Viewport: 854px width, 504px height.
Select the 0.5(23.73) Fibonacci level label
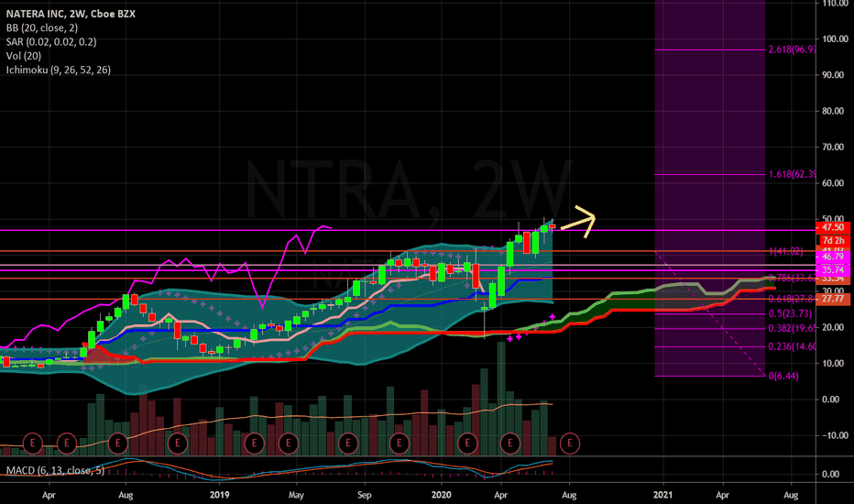click(790, 313)
